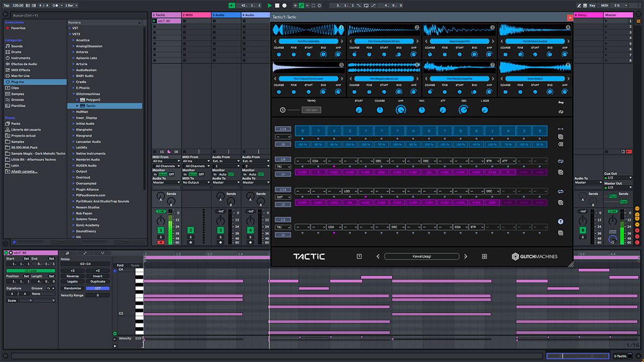This screenshot has width=644, height=362.
Task: Go to previous sample in Tactic slot 2
Action: (x=350, y=41)
